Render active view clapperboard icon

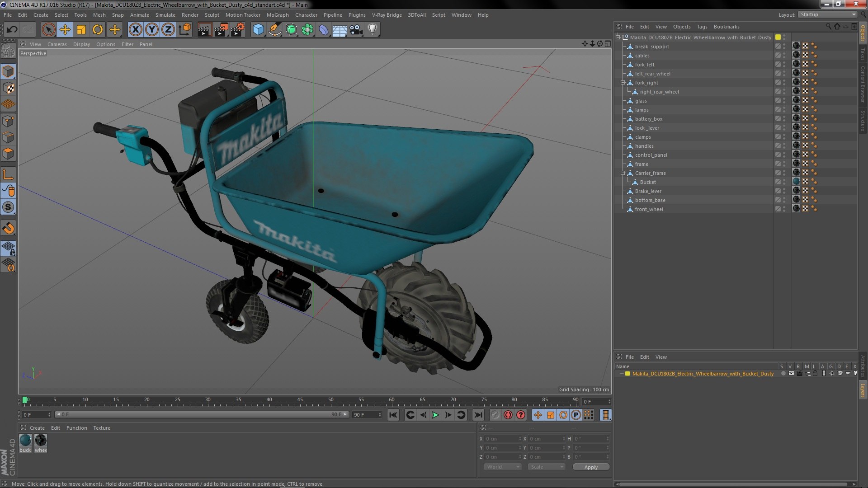tap(204, 30)
